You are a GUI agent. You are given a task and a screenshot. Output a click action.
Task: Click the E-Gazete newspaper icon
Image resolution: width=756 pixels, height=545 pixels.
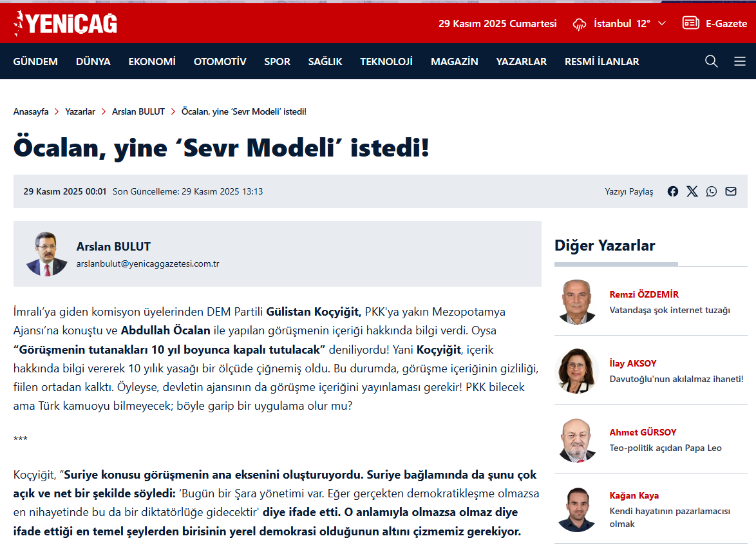(x=691, y=23)
